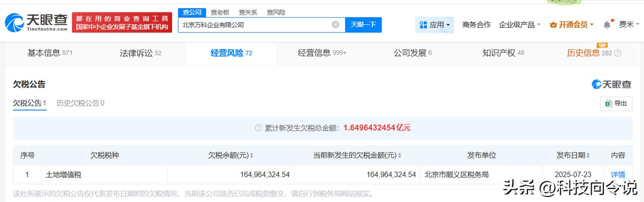Click the date 2025-07-23
The width and height of the screenshot is (644, 202).
pyautogui.click(x=573, y=175)
